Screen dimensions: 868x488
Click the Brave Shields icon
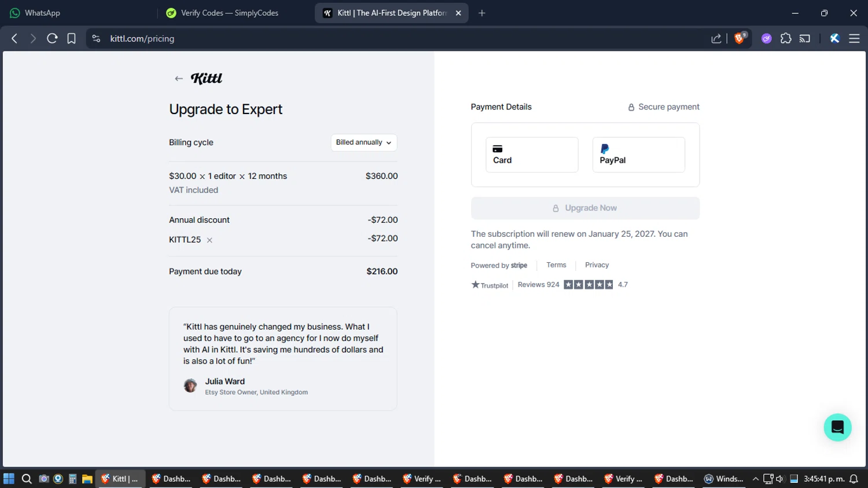[x=739, y=39]
